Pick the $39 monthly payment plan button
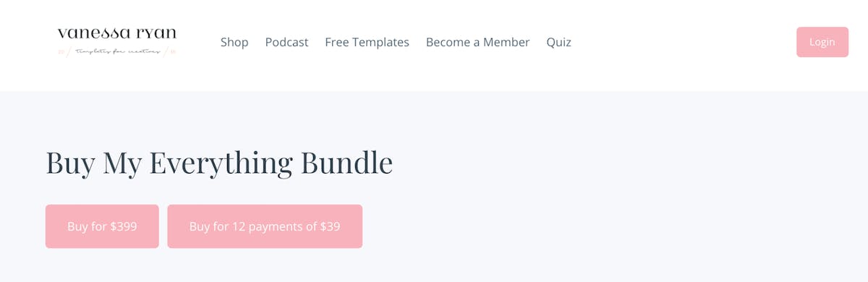Image resolution: width=868 pixels, height=282 pixels. [265, 226]
